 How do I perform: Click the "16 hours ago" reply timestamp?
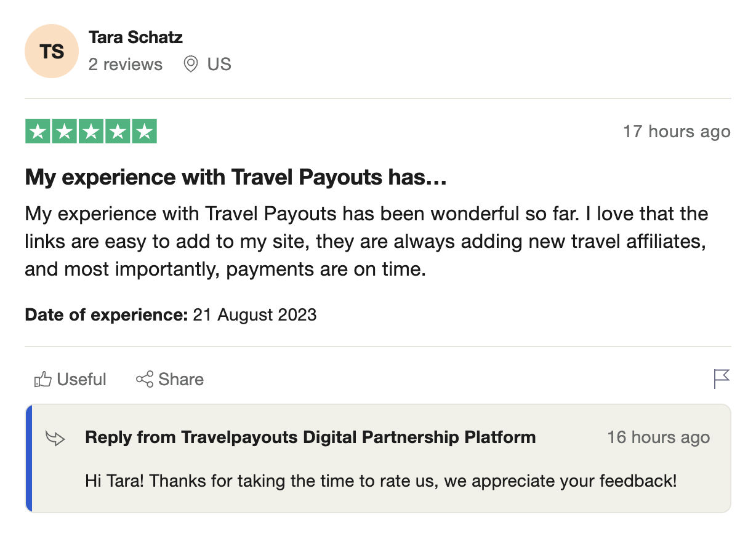(658, 437)
